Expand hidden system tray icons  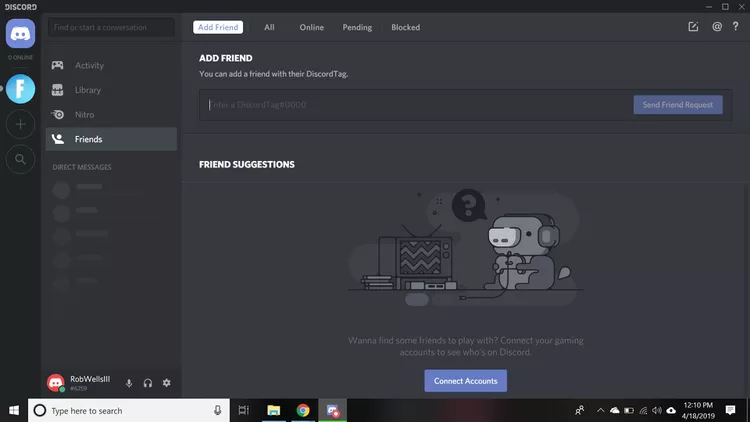pos(600,411)
